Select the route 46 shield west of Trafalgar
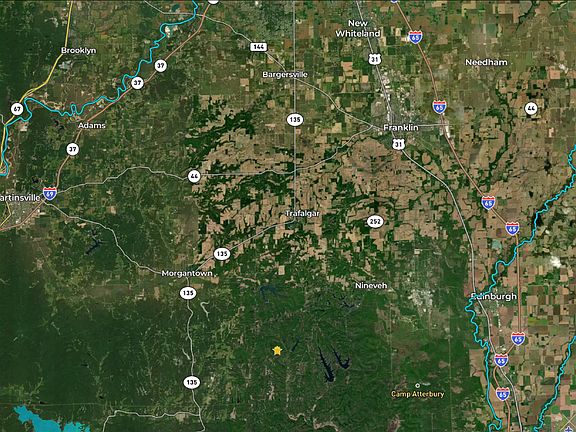Image resolution: width=576 pixels, height=432 pixels. 194,176
